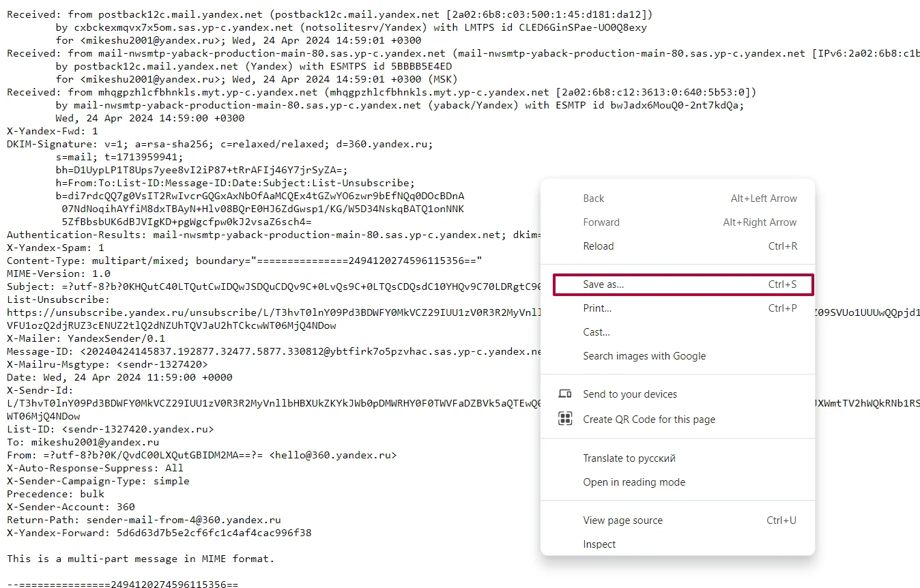Click Inspect in the context menu

678,544
